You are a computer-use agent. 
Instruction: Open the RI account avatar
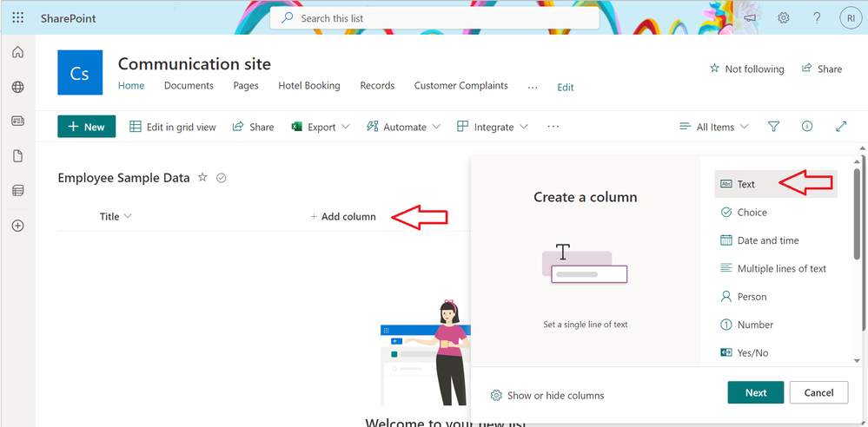coord(851,17)
